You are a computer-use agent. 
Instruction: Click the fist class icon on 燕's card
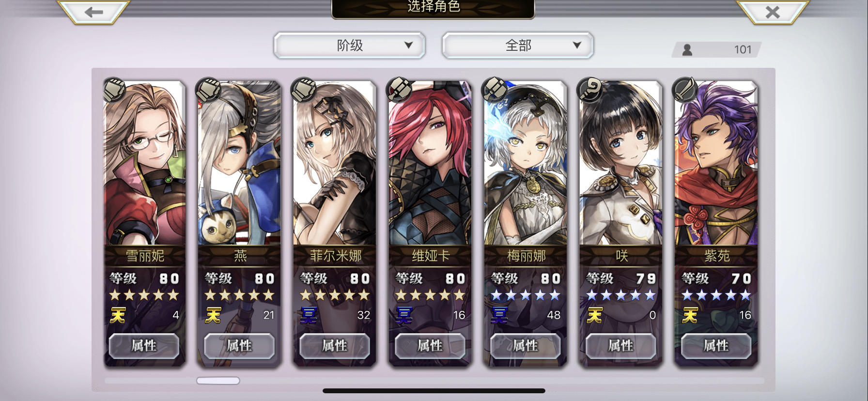click(x=208, y=90)
